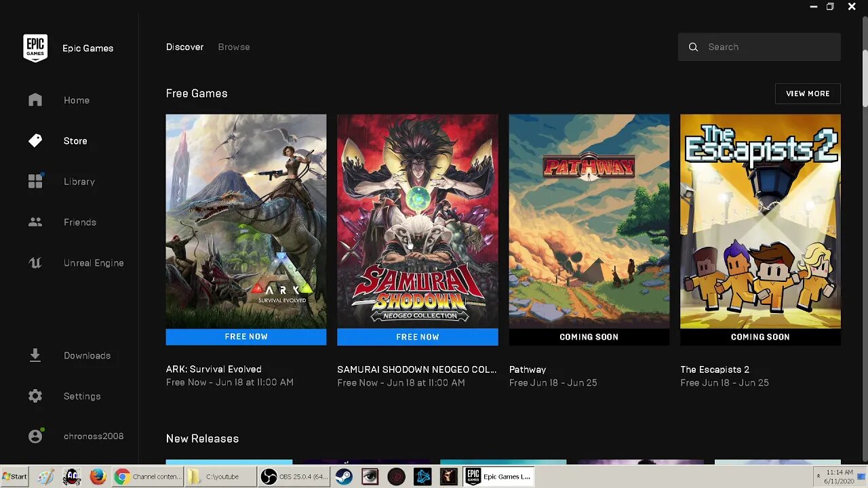Click FREE NOW under ARK cover
Screen dimensions: 868x488
(x=246, y=337)
